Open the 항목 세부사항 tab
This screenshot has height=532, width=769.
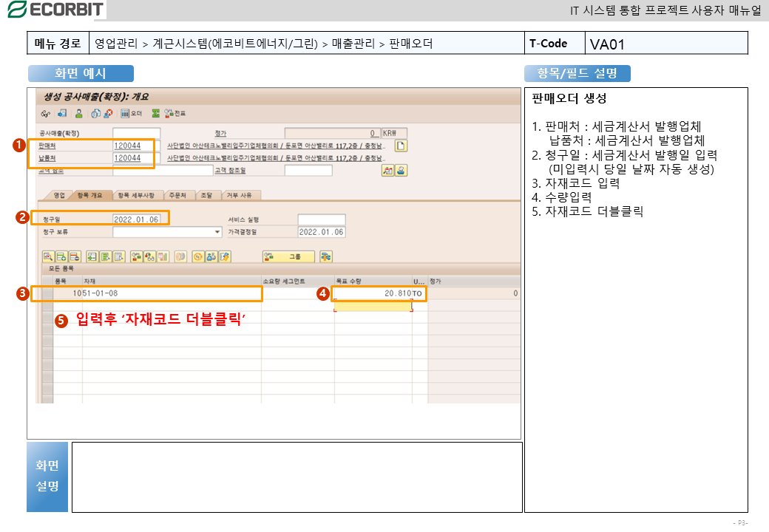click(x=136, y=196)
